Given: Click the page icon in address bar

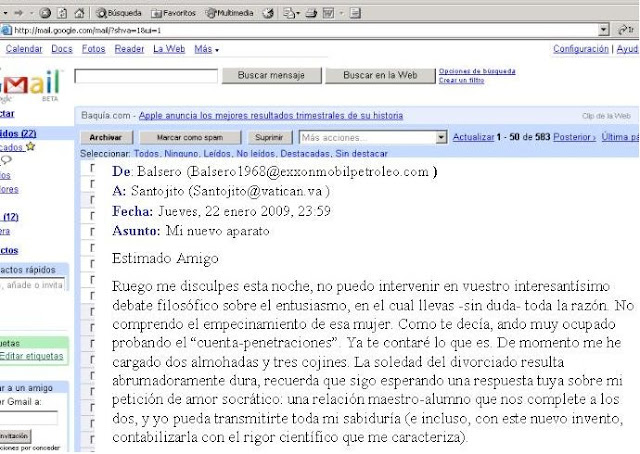Looking at the screenshot, I should [6, 30].
